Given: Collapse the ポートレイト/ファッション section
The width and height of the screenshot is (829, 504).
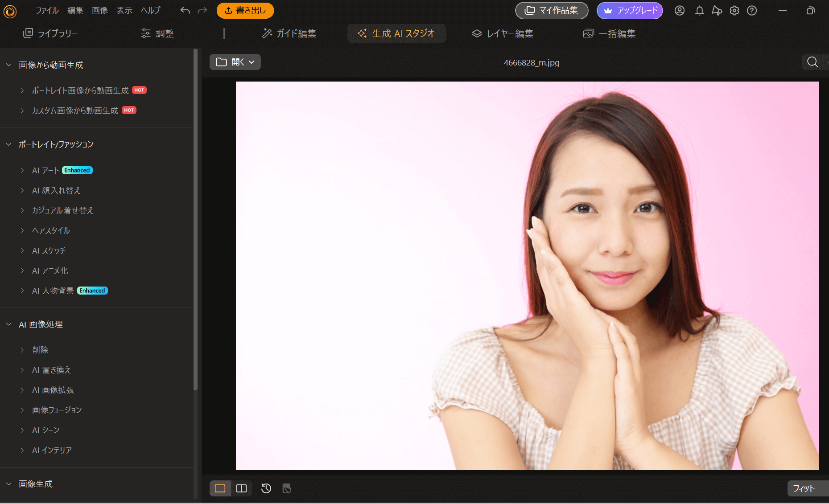Looking at the screenshot, I should (x=8, y=144).
